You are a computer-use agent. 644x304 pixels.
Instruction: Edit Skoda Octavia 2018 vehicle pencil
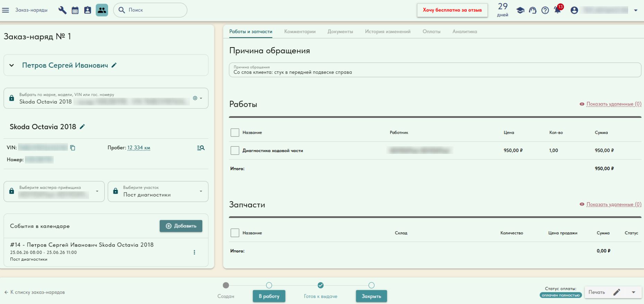pyautogui.click(x=82, y=127)
